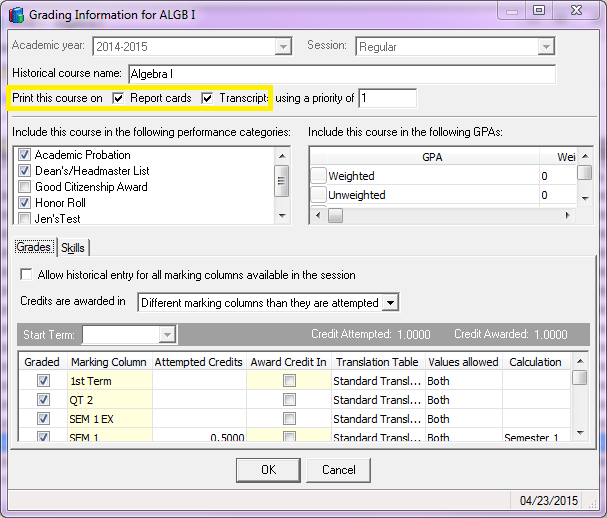Click GPA list horizontal scrollbar thumb
The height and width of the screenshot is (518, 607).
point(335,215)
